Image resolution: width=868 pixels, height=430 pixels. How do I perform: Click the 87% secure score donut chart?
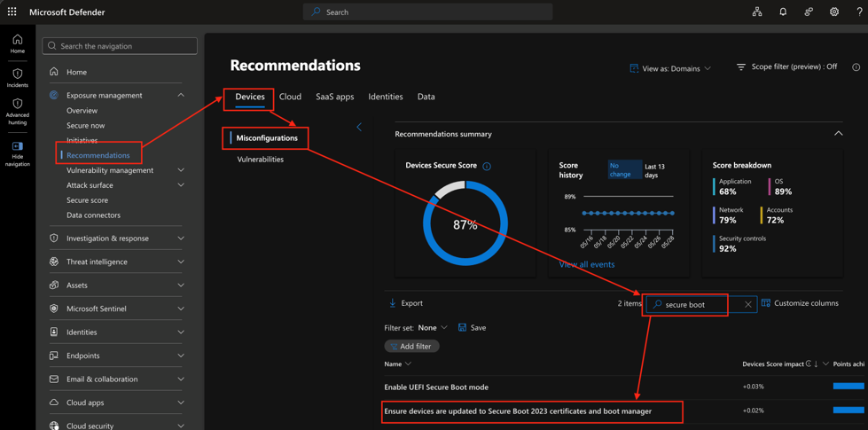[465, 223]
